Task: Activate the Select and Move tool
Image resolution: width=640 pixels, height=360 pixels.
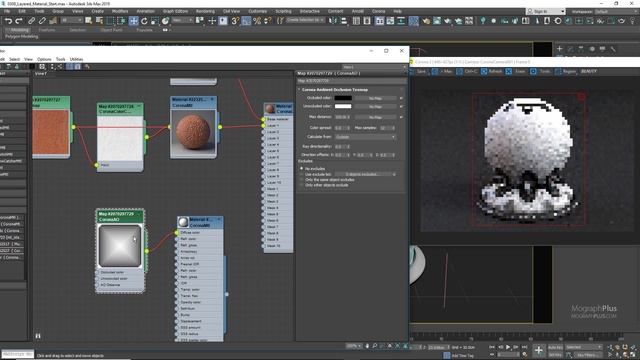Action: [x=133, y=21]
